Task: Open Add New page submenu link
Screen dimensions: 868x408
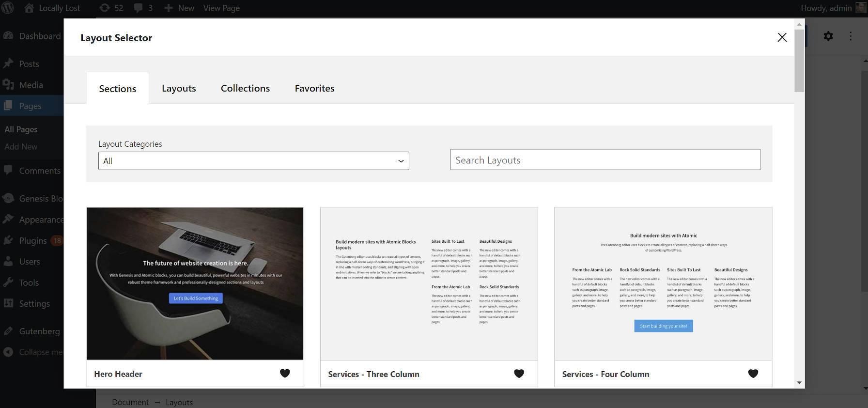Action: click(21, 147)
